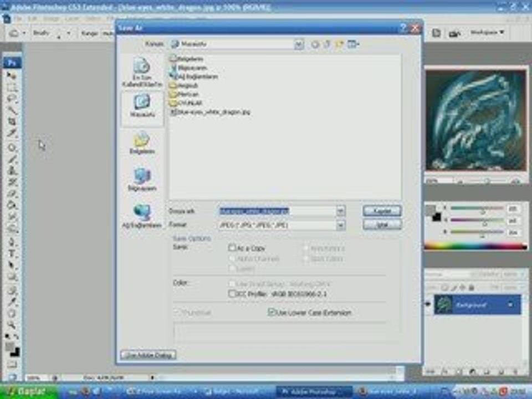Image resolution: width=532 pixels, height=399 pixels.
Task: Open the Edit menu in Photoshop
Action: click(33, 19)
